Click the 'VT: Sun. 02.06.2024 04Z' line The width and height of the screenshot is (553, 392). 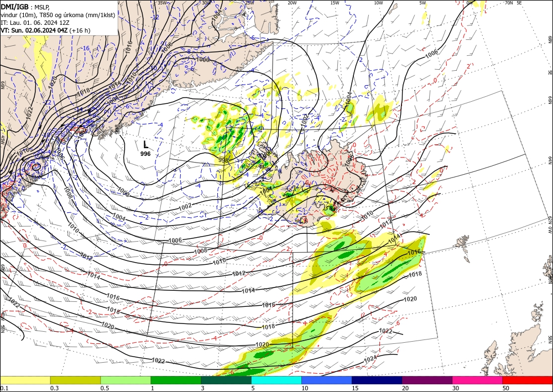point(34,30)
